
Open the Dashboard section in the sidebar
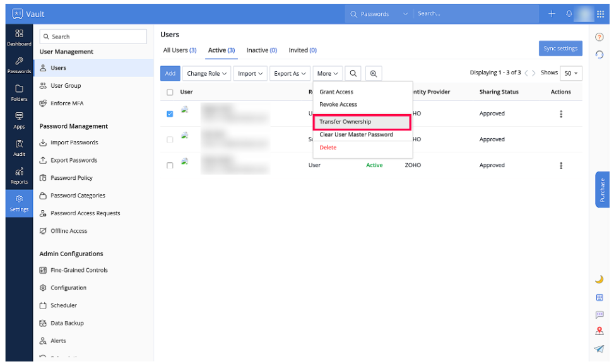19,38
